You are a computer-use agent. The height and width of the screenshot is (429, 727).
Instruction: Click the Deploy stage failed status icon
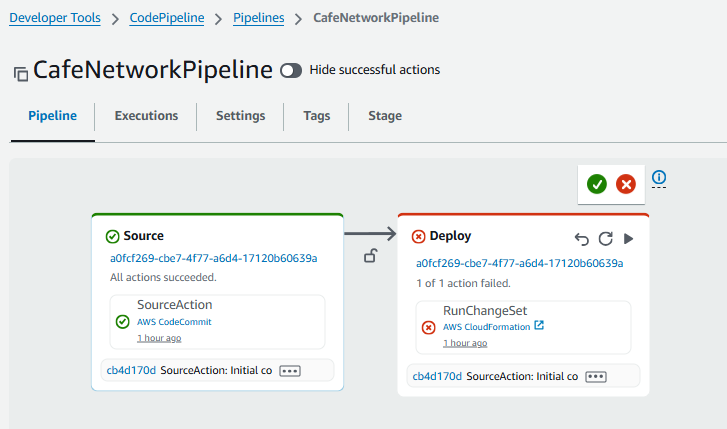point(418,237)
